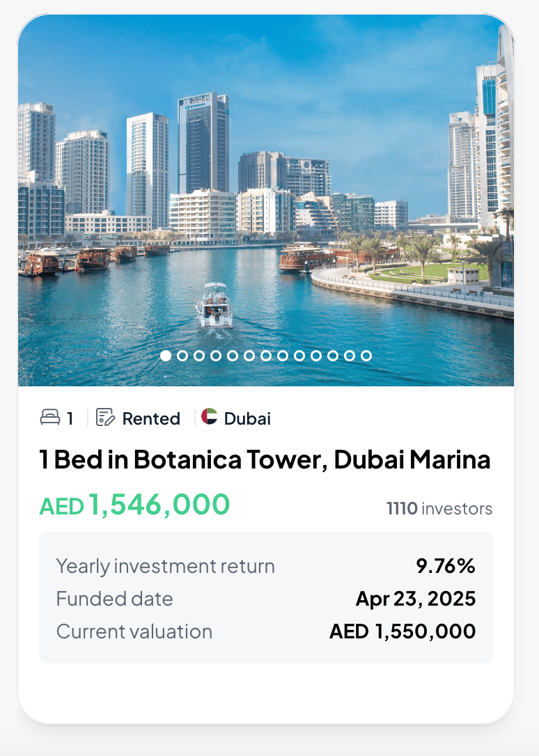539x756 pixels.
Task: Click the 9.76% yearly investment return value
Action: pos(446,567)
